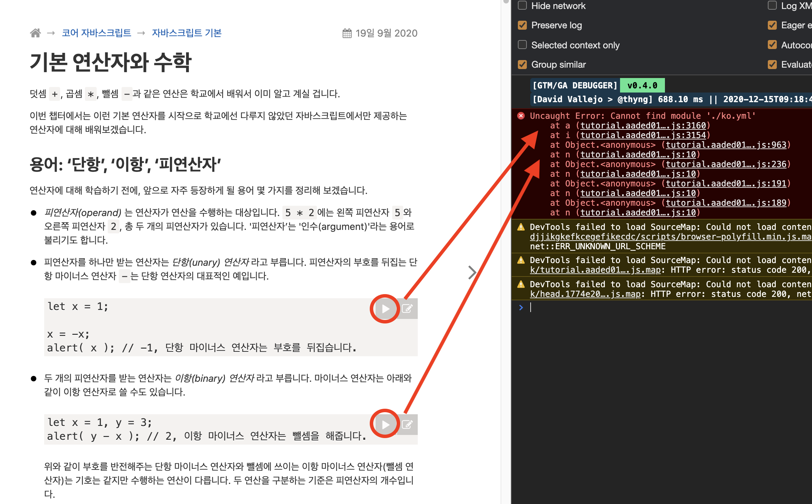Edit the second code example

click(407, 424)
